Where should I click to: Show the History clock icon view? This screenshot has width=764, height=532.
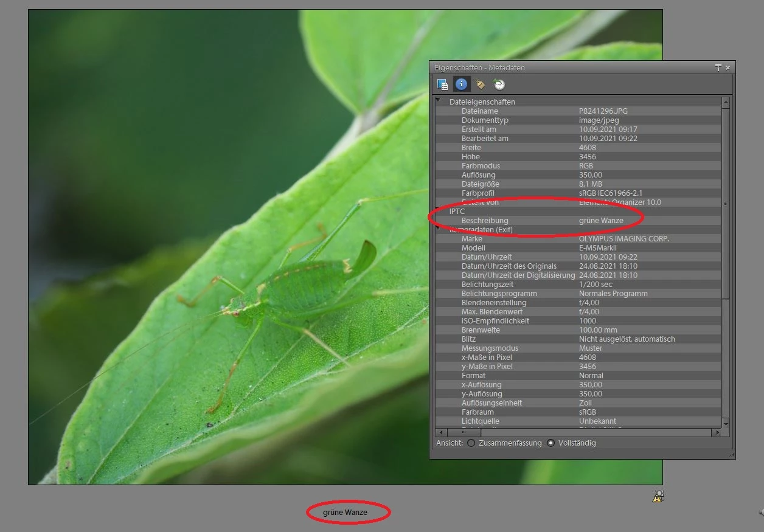coord(499,85)
